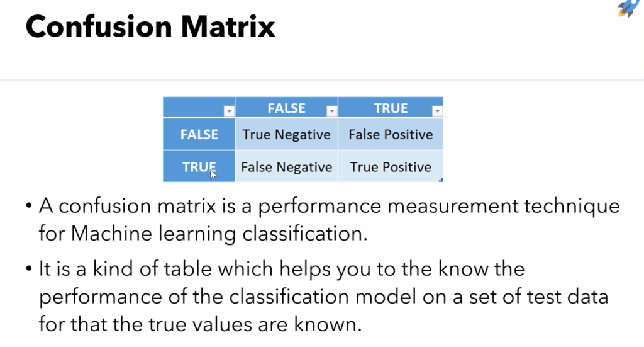Click the second bullet starting with 'It is a kind of table'

pyautogui.click(x=282, y=270)
